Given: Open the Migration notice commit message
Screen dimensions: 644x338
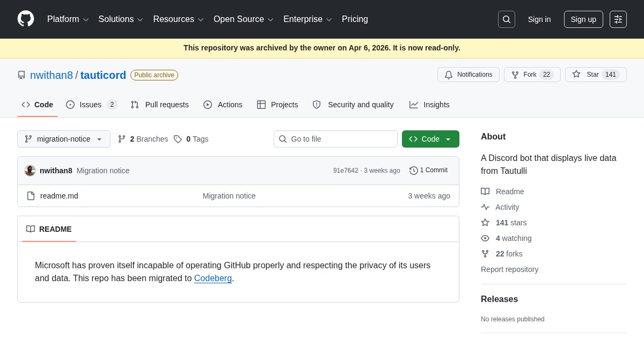Looking at the screenshot, I should pos(103,171).
